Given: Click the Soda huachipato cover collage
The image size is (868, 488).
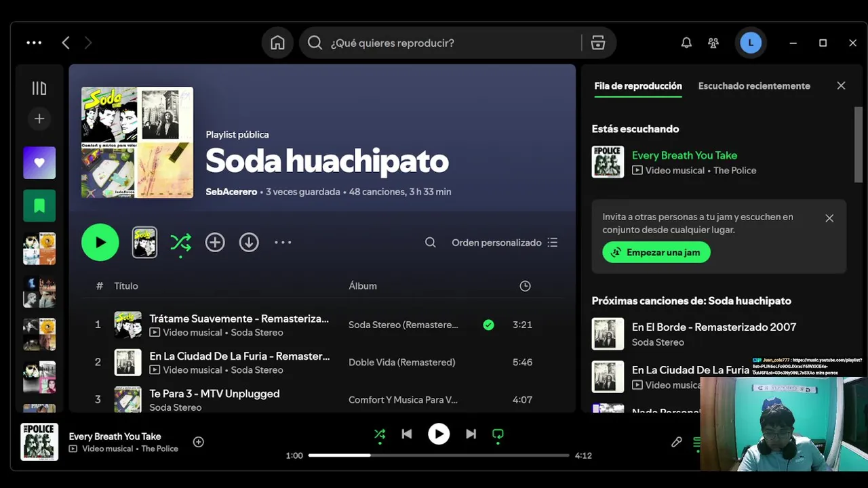Looking at the screenshot, I should coord(137,142).
